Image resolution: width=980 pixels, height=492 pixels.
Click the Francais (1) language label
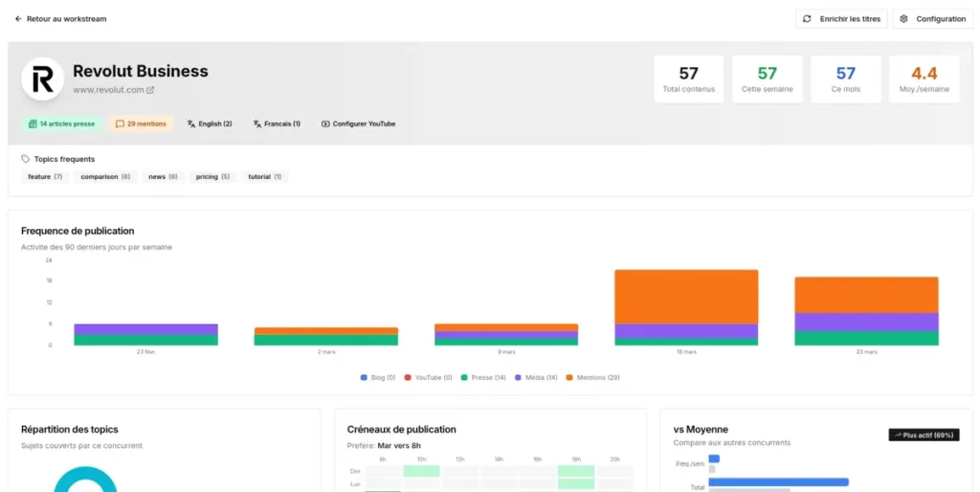pos(282,123)
